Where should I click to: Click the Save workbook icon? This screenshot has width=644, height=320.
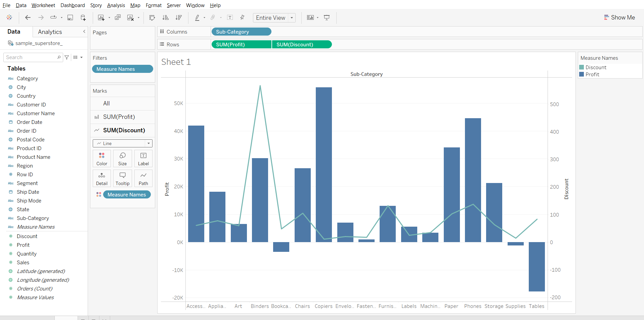click(70, 18)
